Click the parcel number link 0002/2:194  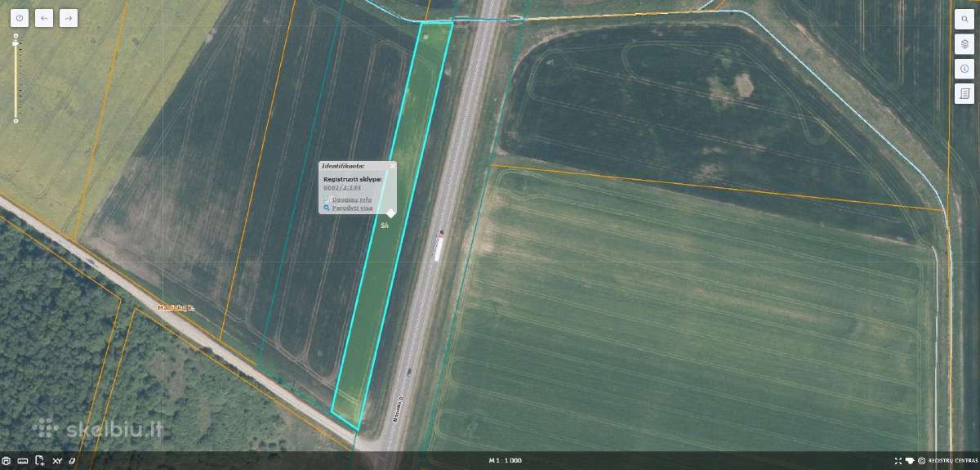pos(343,187)
